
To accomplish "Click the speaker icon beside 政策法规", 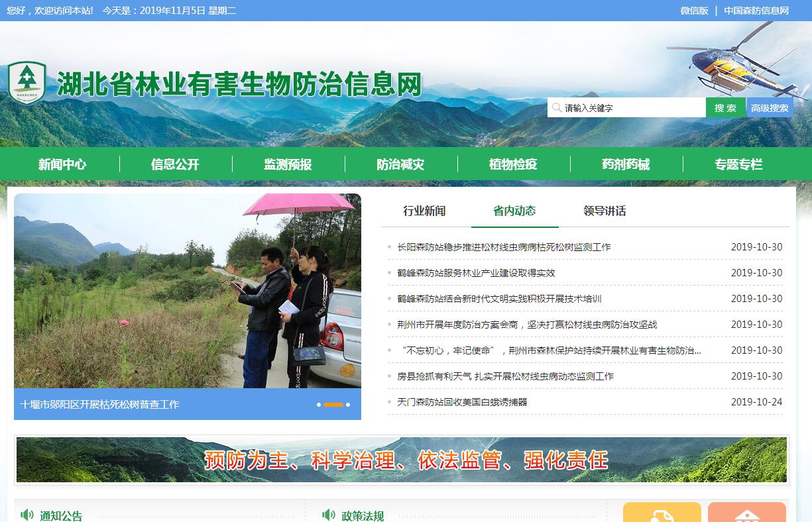I will pos(329,514).
